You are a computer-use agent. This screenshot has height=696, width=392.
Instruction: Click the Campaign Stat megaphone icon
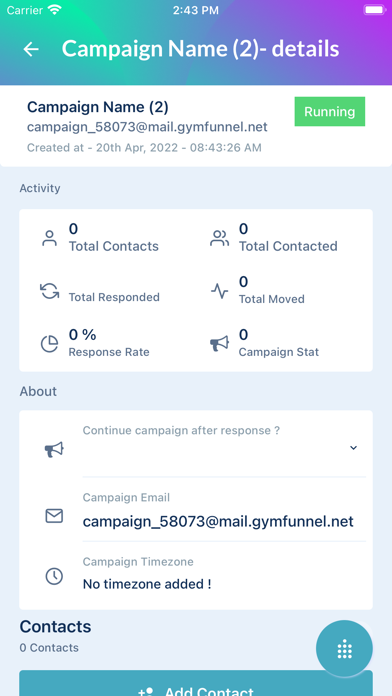tap(219, 344)
